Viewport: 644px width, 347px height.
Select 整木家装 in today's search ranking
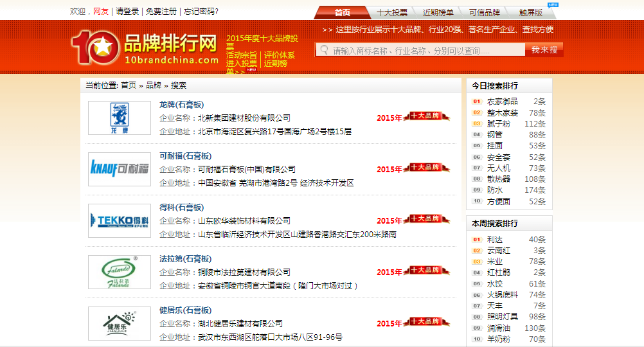503,113
